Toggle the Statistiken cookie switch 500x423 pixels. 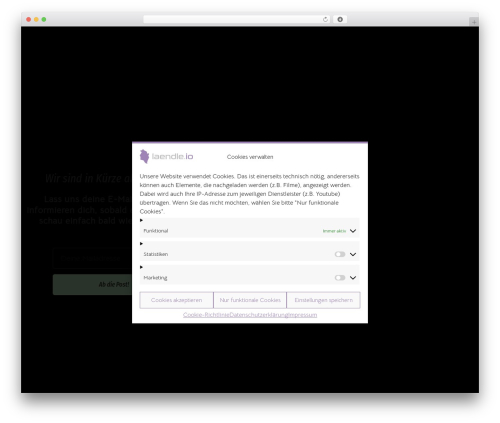point(340,254)
